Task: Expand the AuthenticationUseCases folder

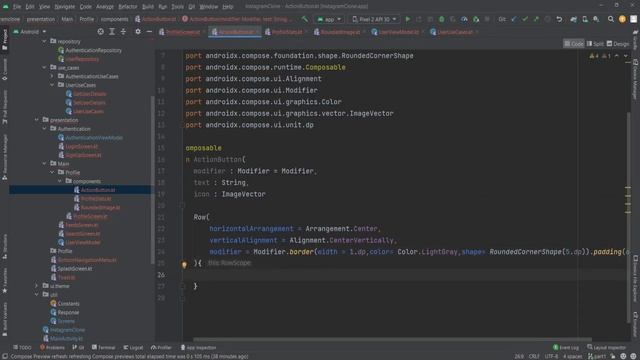Action: click(x=52, y=76)
